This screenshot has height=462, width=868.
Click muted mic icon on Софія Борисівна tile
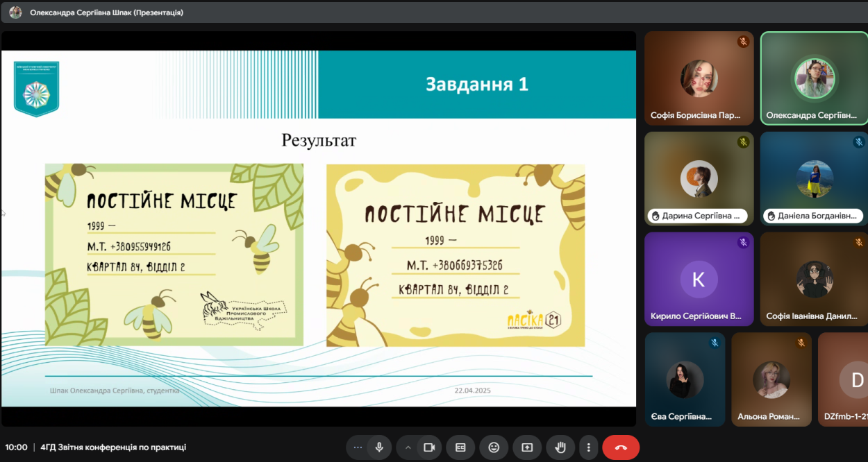743,42
